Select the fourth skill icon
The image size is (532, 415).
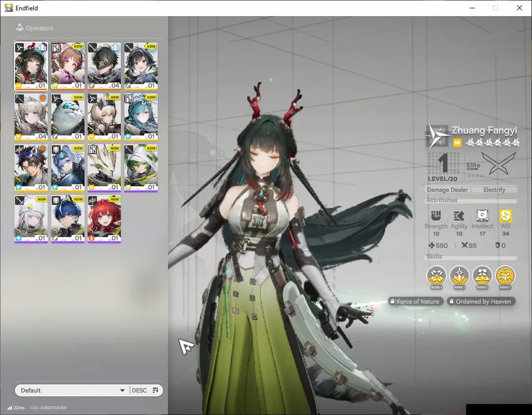pyautogui.click(x=505, y=275)
